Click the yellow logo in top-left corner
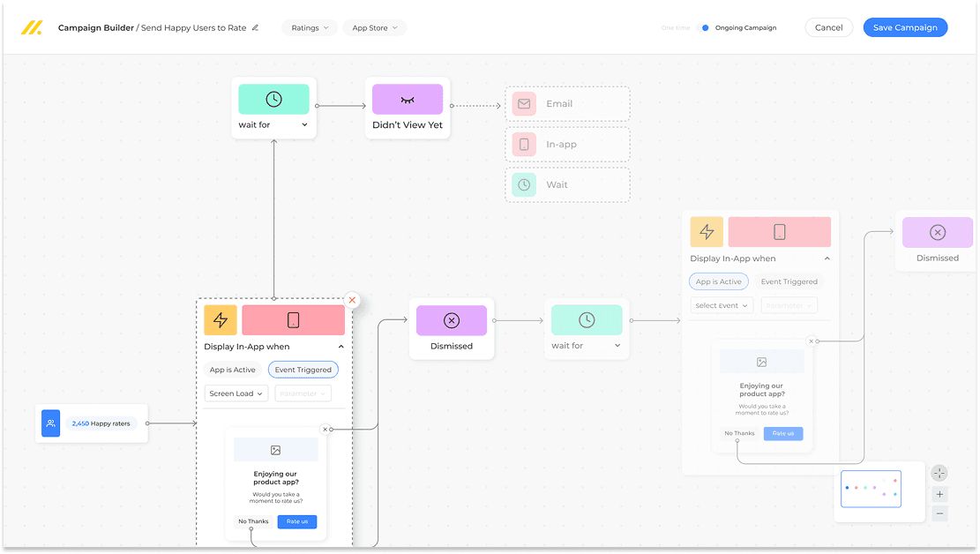The width and height of the screenshot is (980, 554). point(31,27)
